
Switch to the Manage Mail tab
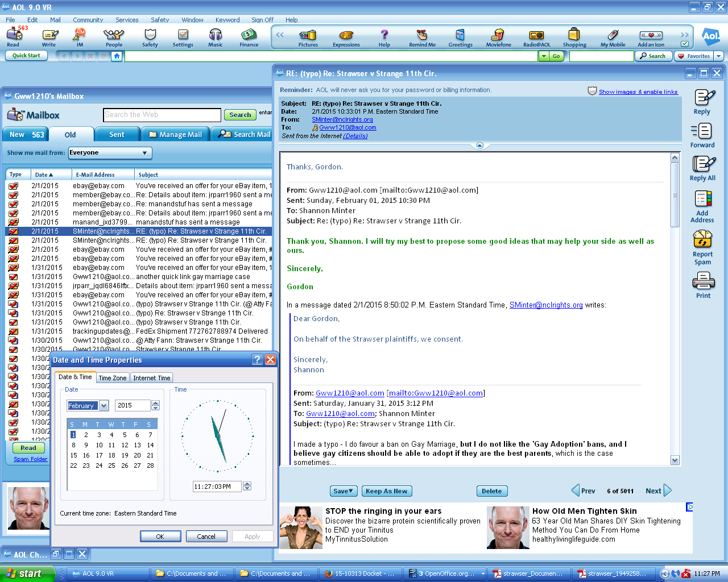point(175,135)
